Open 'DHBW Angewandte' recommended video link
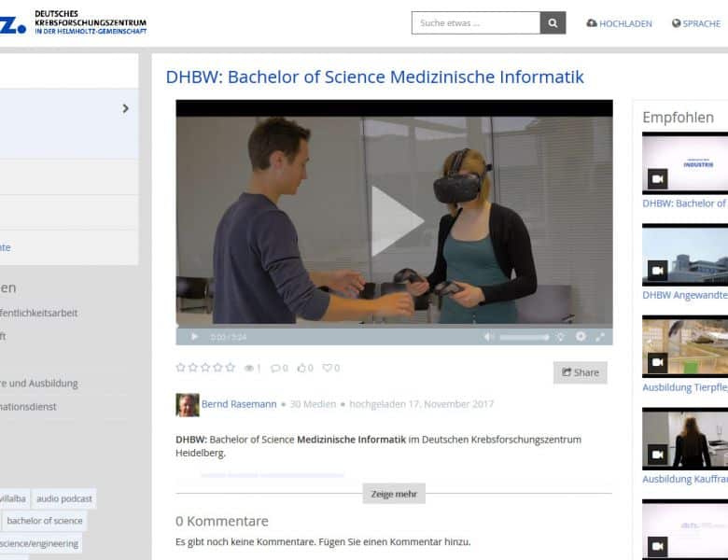 [685, 295]
